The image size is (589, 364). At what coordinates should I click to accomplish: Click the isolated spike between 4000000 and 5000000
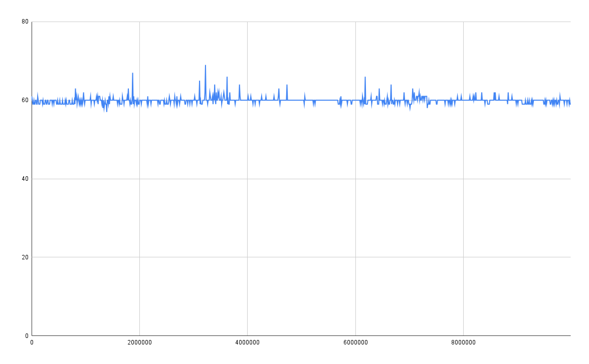(287, 85)
